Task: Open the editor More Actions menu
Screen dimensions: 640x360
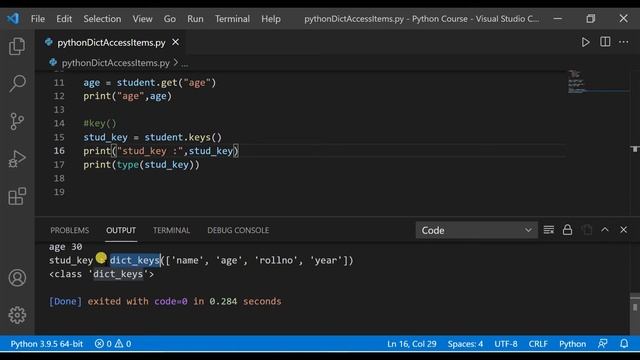Action: [x=623, y=42]
